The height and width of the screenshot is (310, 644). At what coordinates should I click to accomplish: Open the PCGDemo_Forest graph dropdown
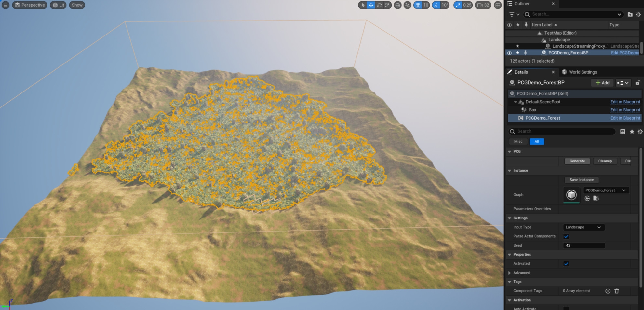[x=605, y=190]
